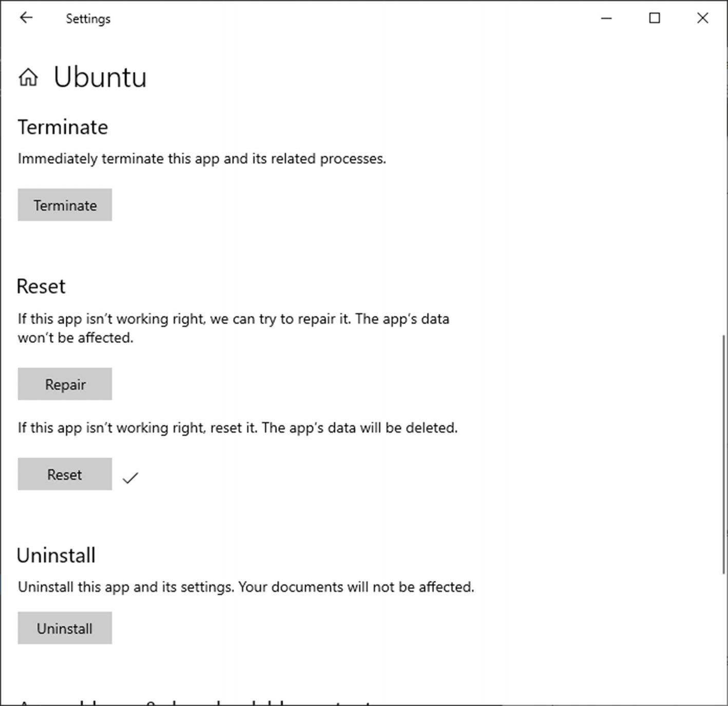Viewport: 728px width, 706px height.
Task: Click the 'we can try to repair it' text
Action: pyautogui.click(x=280, y=319)
